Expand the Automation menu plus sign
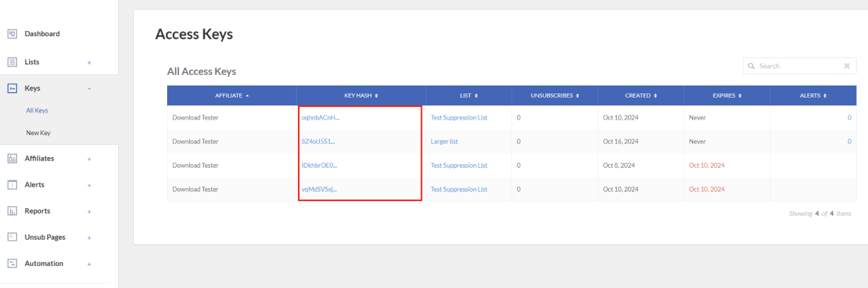The width and height of the screenshot is (868, 288). (x=89, y=264)
